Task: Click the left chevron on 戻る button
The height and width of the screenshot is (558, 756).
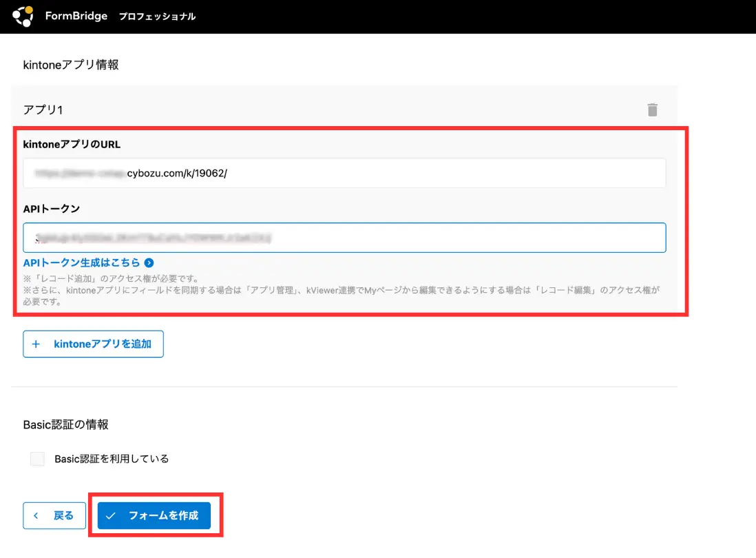Action: tap(37, 515)
